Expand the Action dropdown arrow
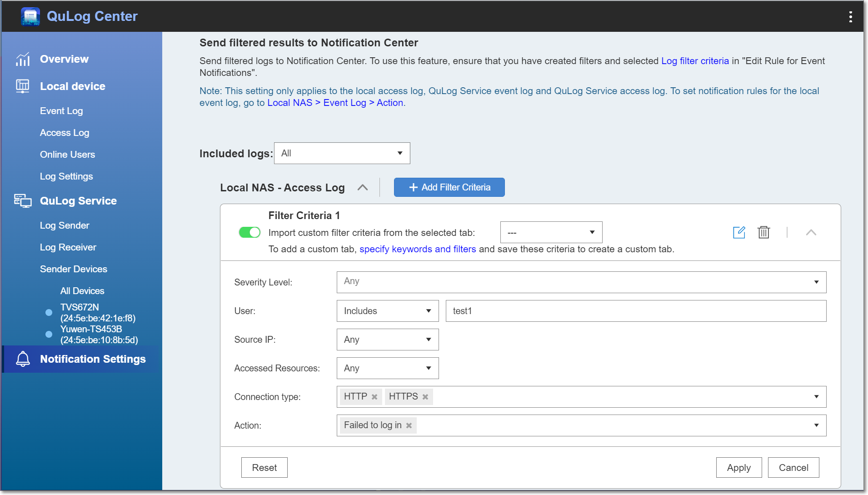The image size is (868, 495). 816,425
